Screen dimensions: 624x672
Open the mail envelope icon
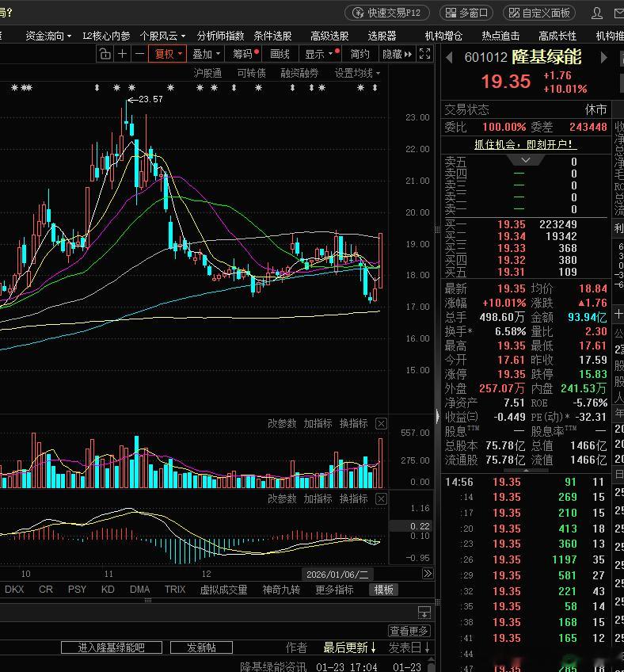(619, 13)
